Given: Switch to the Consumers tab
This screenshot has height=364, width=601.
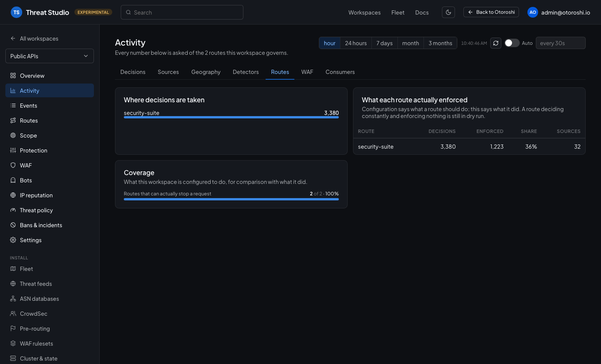Looking at the screenshot, I should pos(340,72).
